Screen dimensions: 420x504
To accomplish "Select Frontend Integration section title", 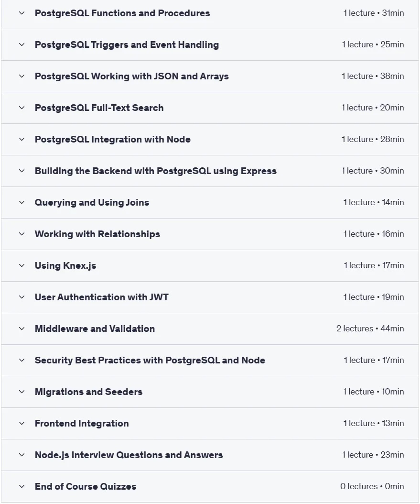I will click(x=82, y=423).
